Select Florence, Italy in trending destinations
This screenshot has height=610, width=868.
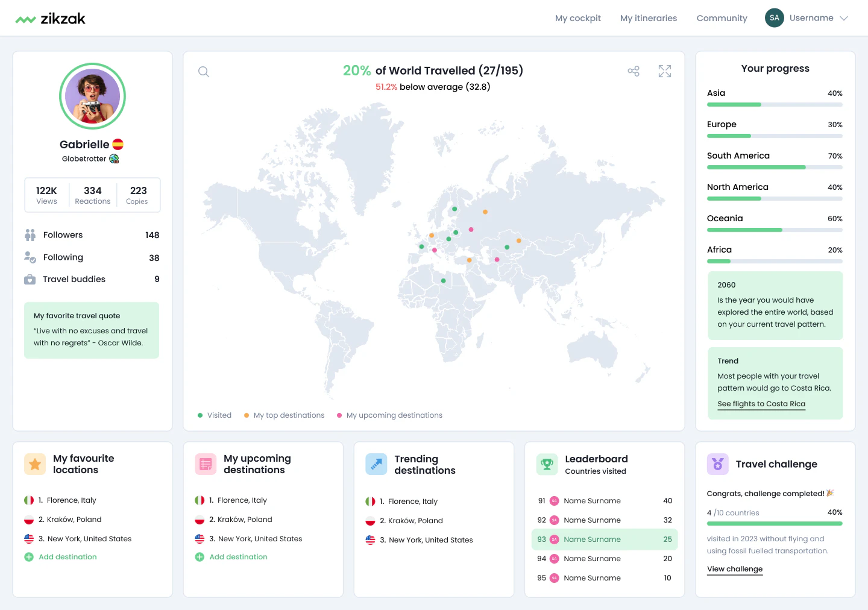click(x=401, y=502)
